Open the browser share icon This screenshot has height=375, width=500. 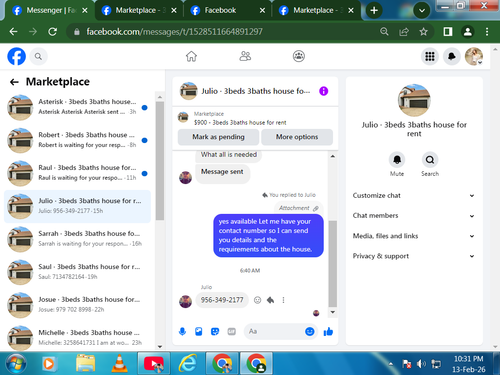coord(404,32)
